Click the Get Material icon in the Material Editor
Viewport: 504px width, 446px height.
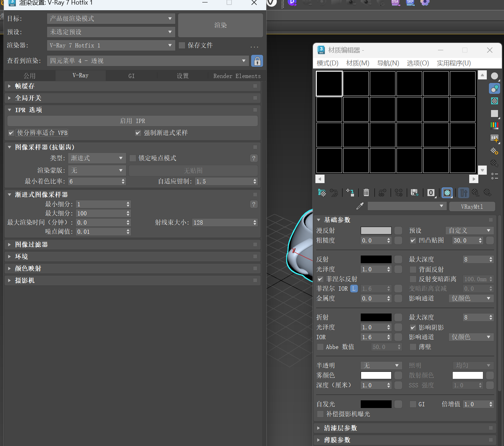point(322,193)
